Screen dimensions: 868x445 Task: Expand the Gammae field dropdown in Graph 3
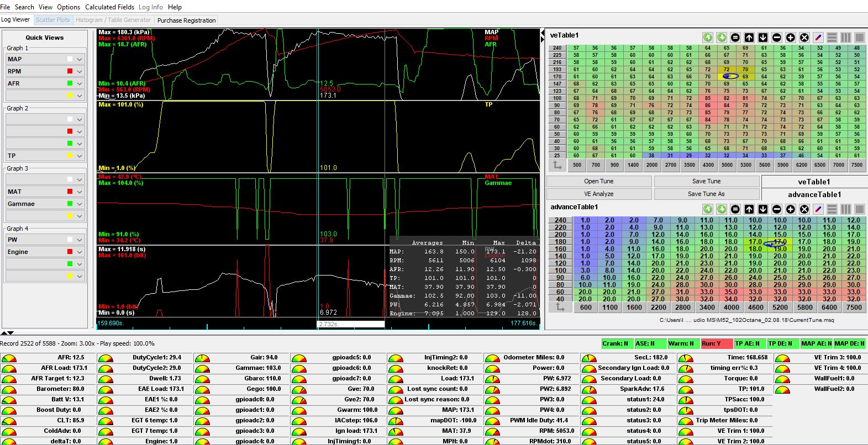click(80, 204)
